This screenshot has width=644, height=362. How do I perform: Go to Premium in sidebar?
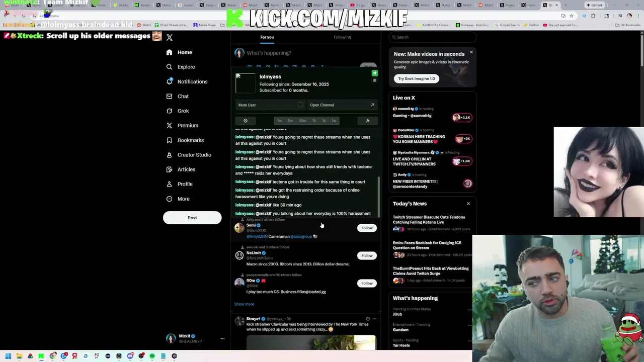coord(182,125)
